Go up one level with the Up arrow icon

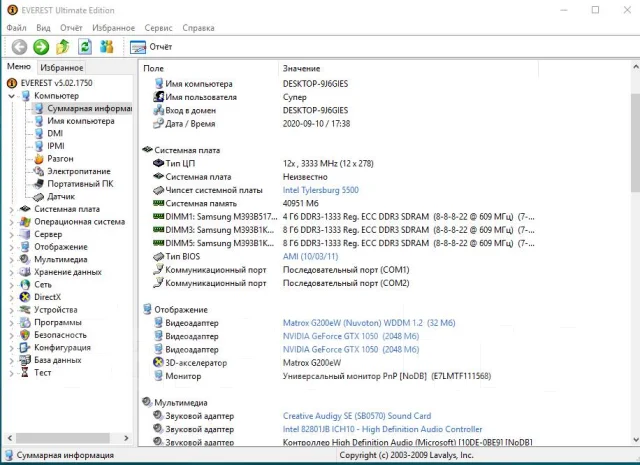[x=63, y=47]
